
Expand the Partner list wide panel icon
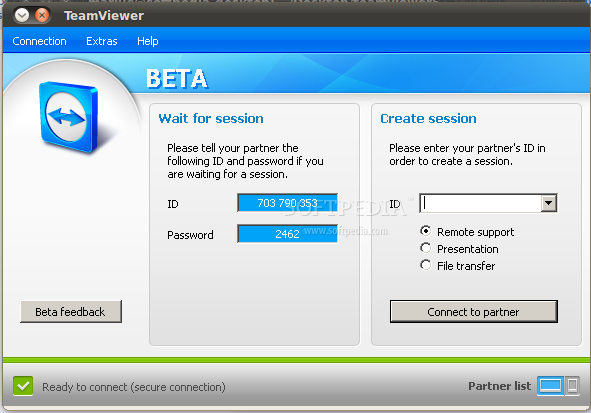point(550,385)
